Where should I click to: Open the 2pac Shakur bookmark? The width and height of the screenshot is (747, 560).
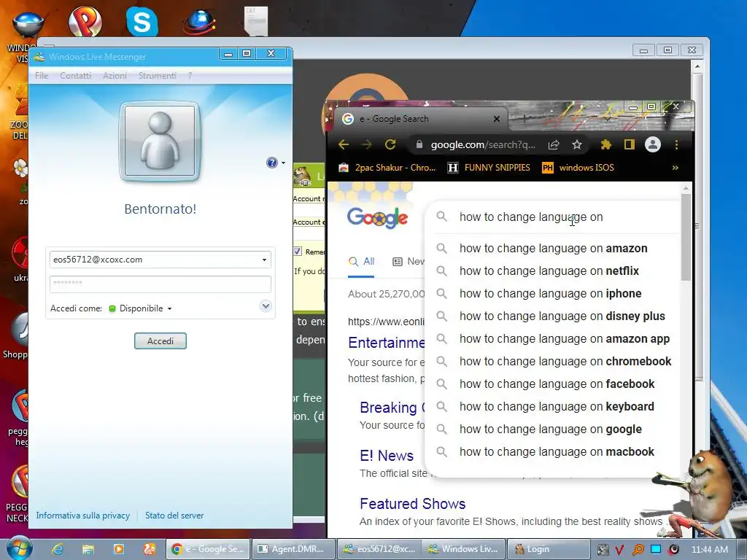387,168
